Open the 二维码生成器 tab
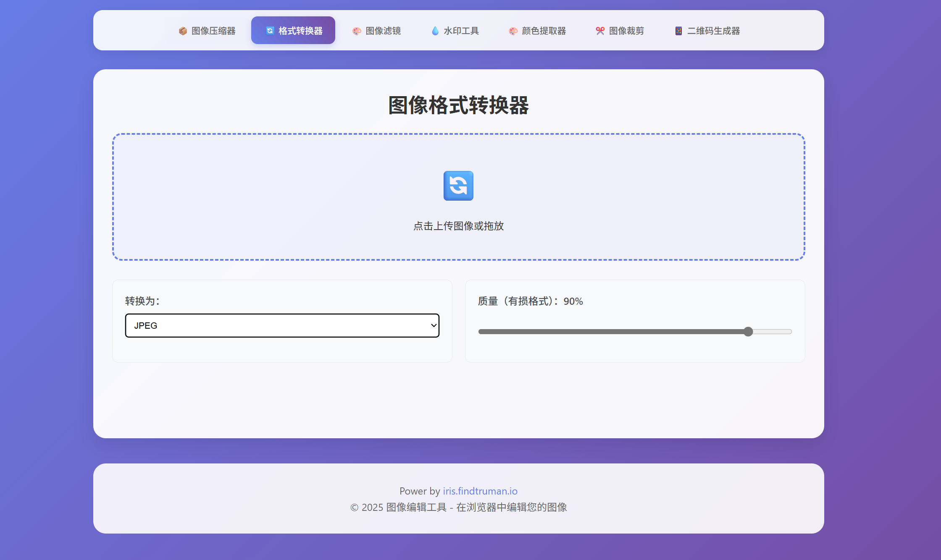 pyautogui.click(x=713, y=31)
